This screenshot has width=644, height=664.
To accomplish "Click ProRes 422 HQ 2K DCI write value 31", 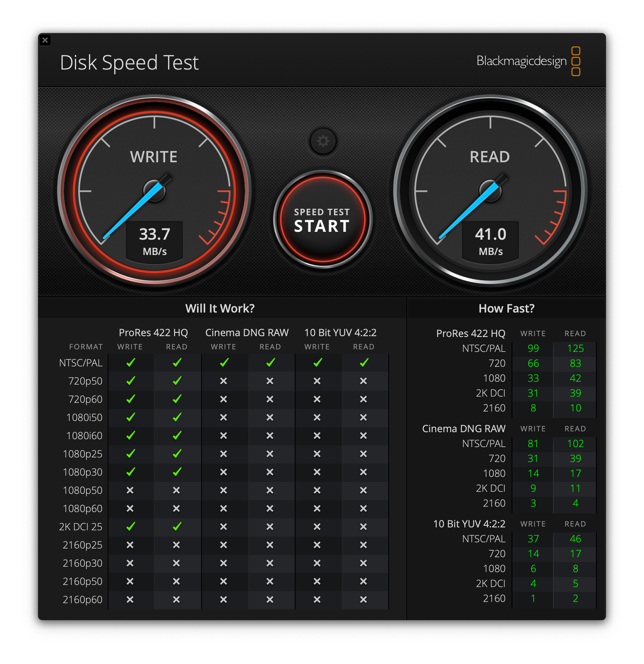I will point(533,393).
